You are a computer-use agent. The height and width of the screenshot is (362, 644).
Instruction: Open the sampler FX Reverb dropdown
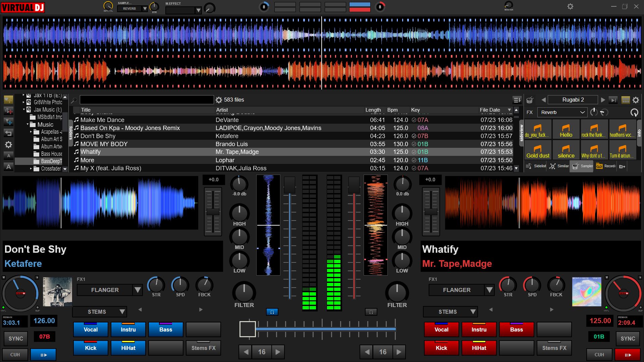click(x=562, y=112)
